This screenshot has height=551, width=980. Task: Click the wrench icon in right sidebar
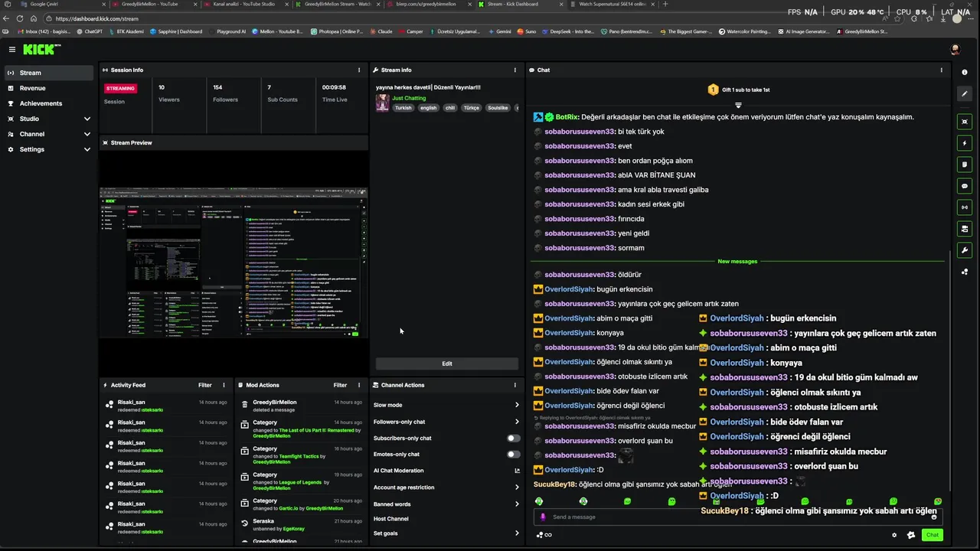(965, 249)
